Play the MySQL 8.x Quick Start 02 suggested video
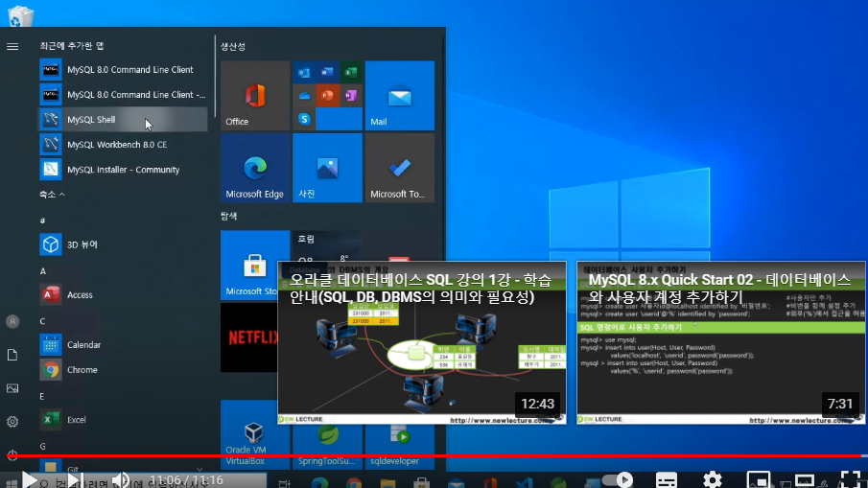 click(720, 343)
